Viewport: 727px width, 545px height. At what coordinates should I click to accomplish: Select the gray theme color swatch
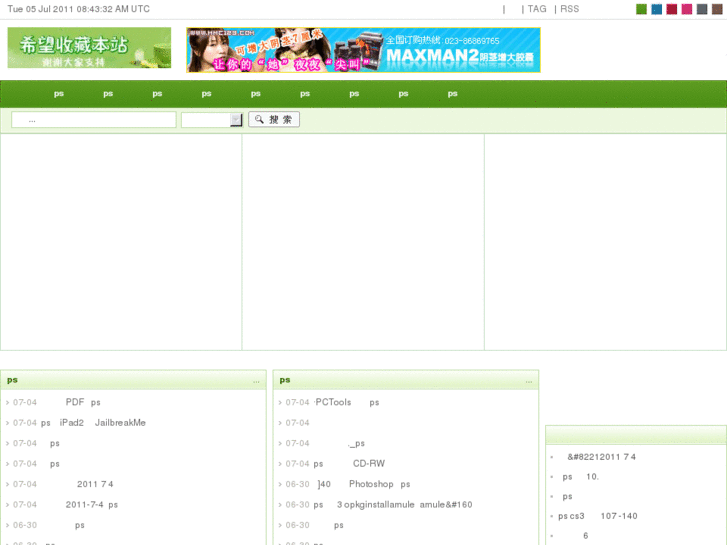pyautogui.click(x=702, y=9)
